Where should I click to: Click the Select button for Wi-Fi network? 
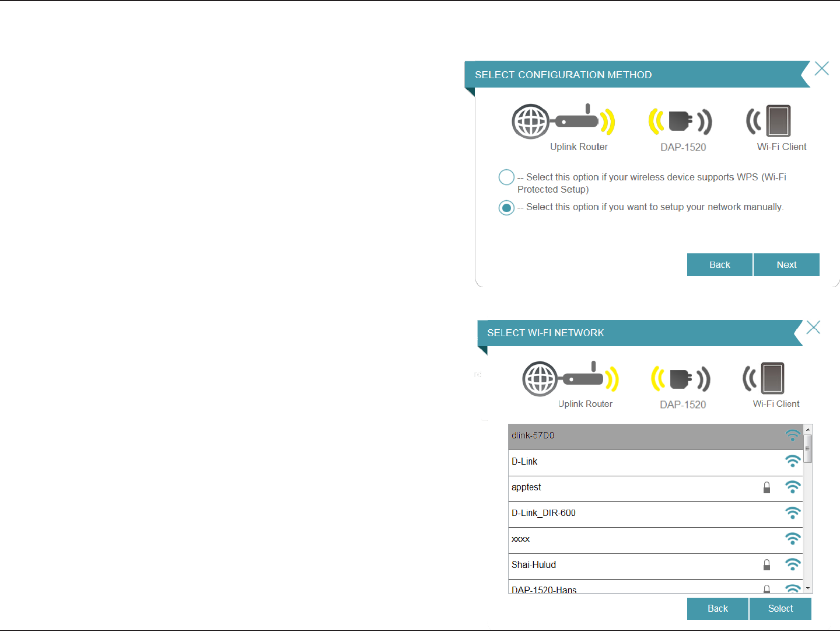click(780, 608)
